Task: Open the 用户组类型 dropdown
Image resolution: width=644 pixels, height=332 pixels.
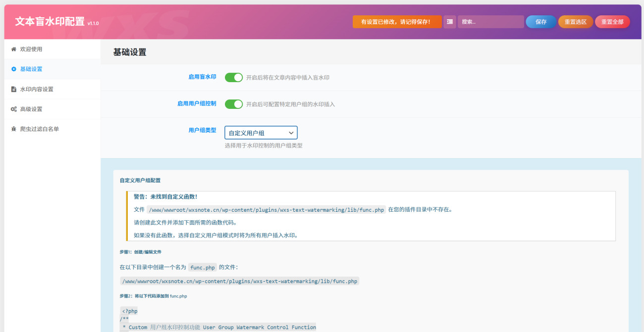Action: [261, 133]
